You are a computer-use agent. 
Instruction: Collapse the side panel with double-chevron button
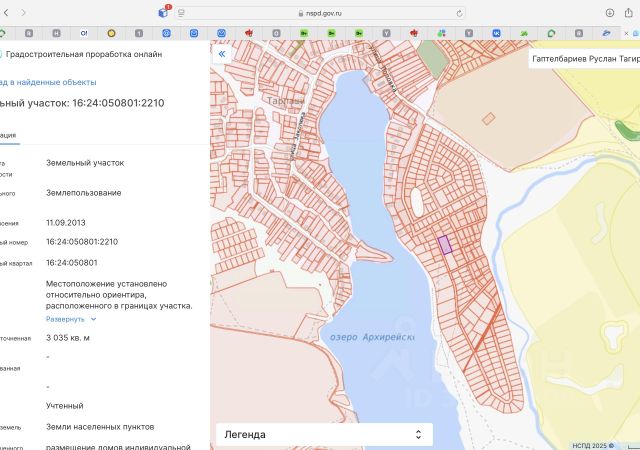coord(222,55)
